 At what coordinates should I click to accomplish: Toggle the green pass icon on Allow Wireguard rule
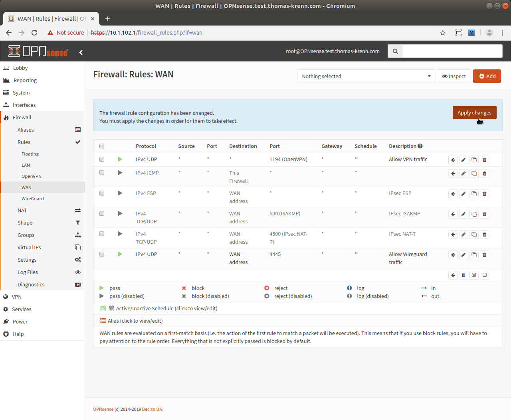pyautogui.click(x=120, y=254)
